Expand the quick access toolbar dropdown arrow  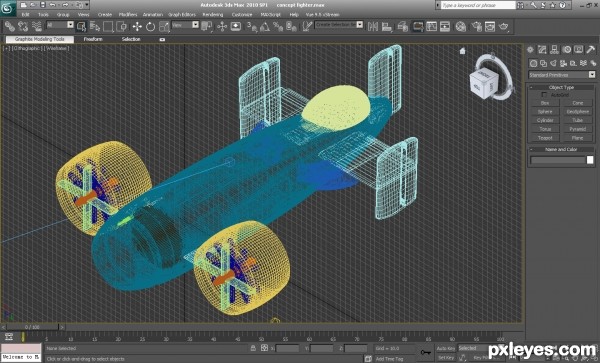tap(87, 5)
